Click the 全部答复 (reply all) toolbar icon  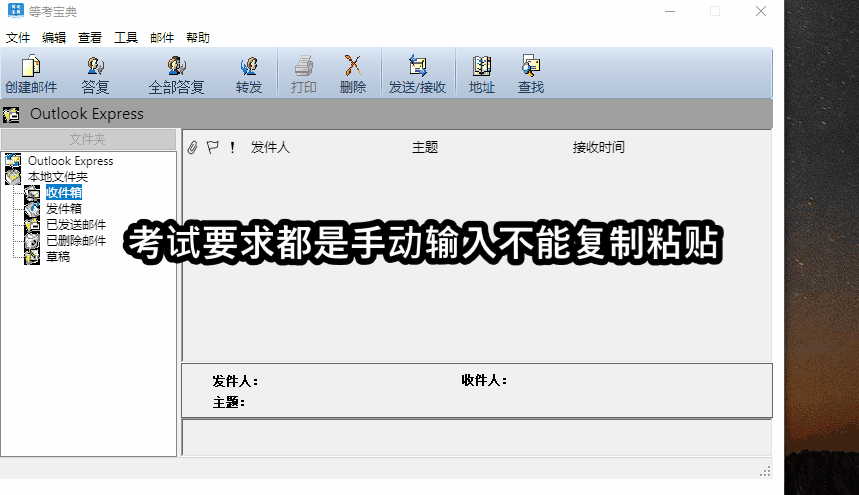click(x=176, y=66)
